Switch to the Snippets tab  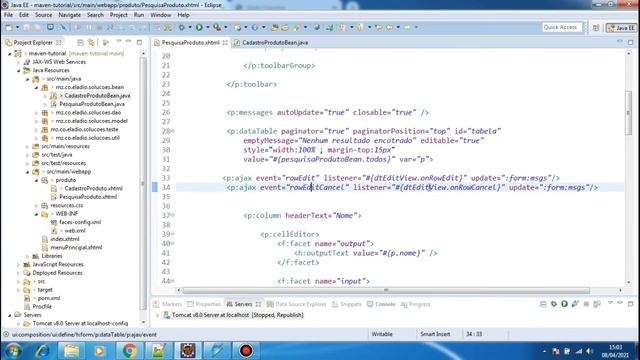347,304
